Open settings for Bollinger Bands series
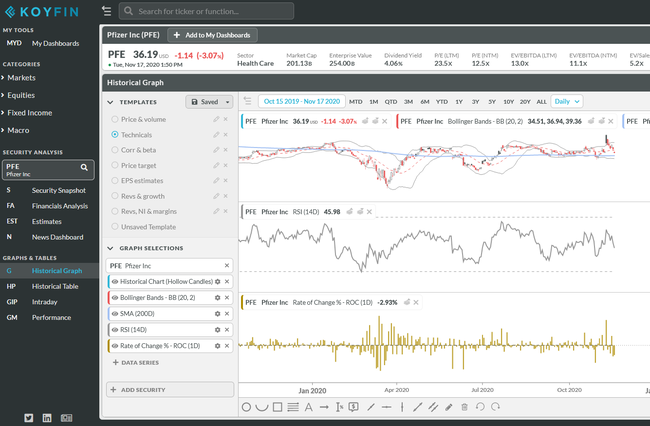 pos(217,298)
